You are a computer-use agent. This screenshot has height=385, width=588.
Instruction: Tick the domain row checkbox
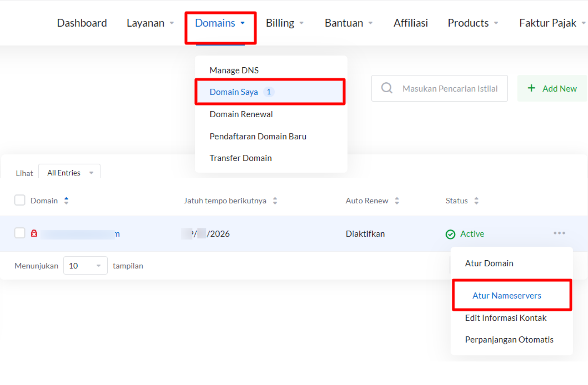[x=20, y=233]
